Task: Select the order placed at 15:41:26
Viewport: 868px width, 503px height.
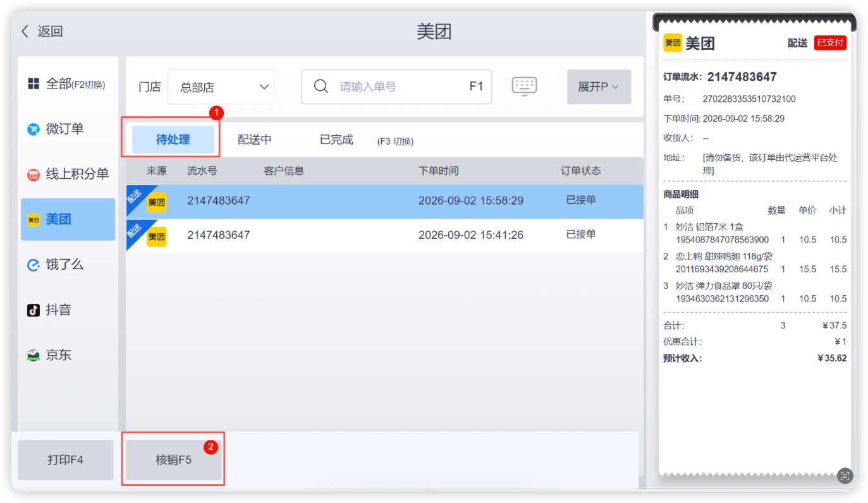Action: pos(384,236)
